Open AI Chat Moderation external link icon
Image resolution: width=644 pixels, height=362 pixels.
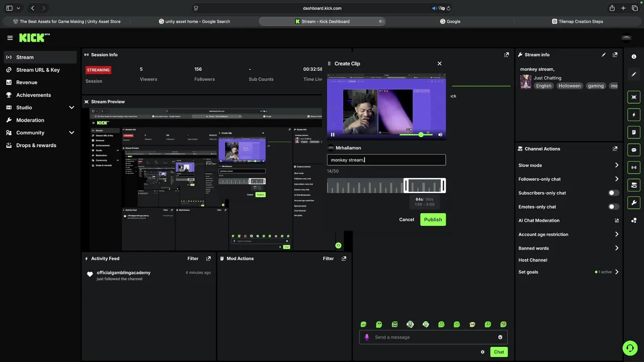tap(617, 220)
